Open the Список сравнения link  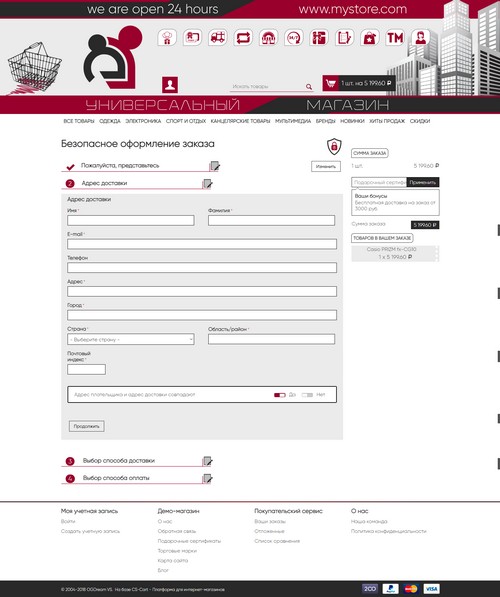(277, 541)
